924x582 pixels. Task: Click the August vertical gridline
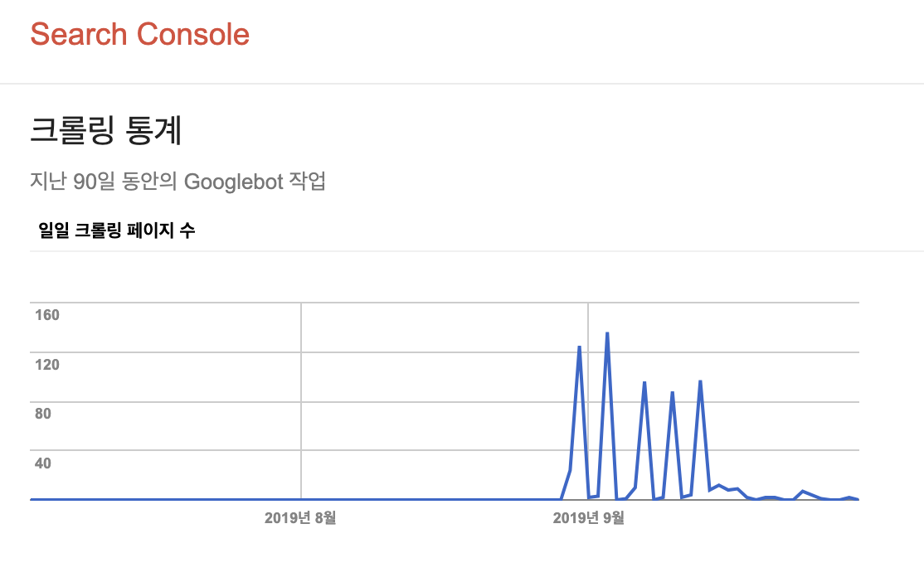coord(301,373)
